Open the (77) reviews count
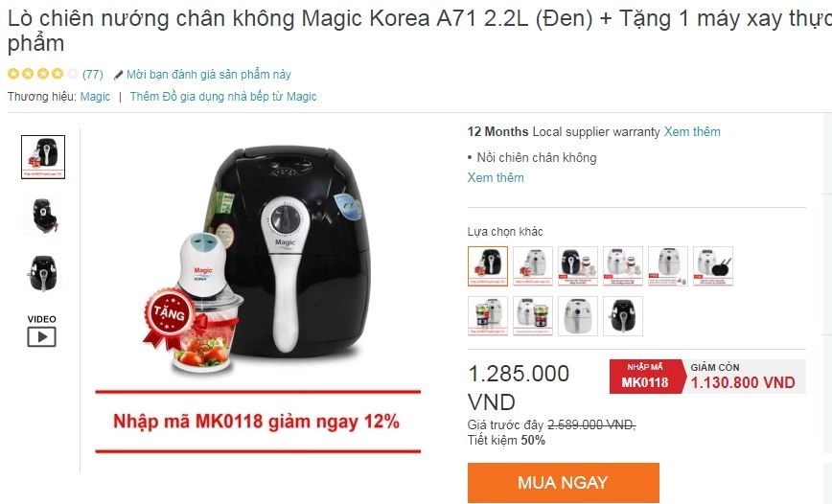The width and height of the screenshot is (832, 504). point(93,75)
